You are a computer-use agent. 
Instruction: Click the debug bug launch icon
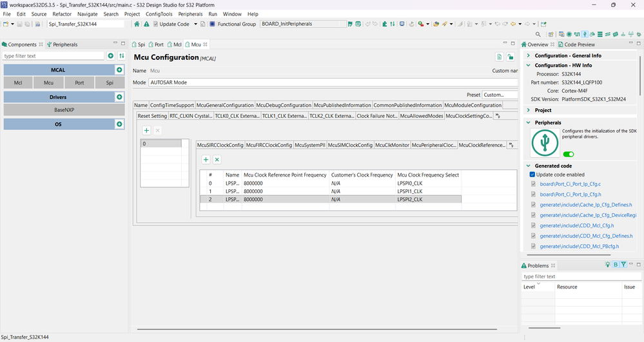point(420,24)
